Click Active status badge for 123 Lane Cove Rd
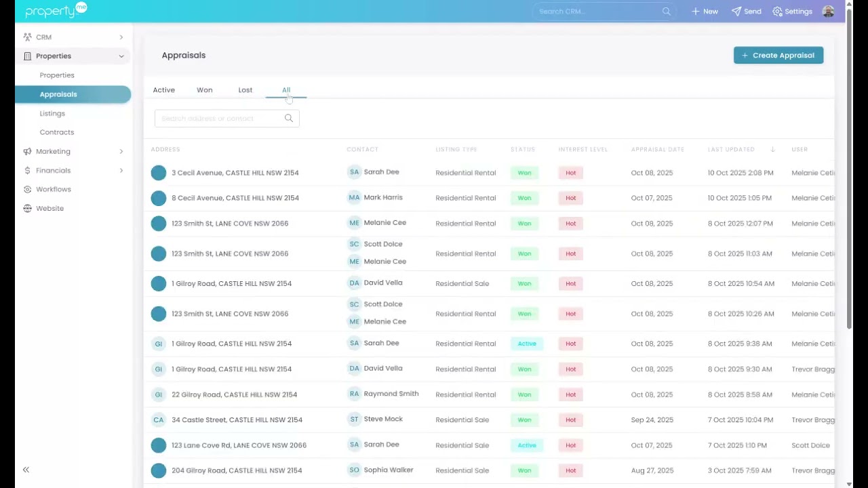 click(x=527, y=445)
